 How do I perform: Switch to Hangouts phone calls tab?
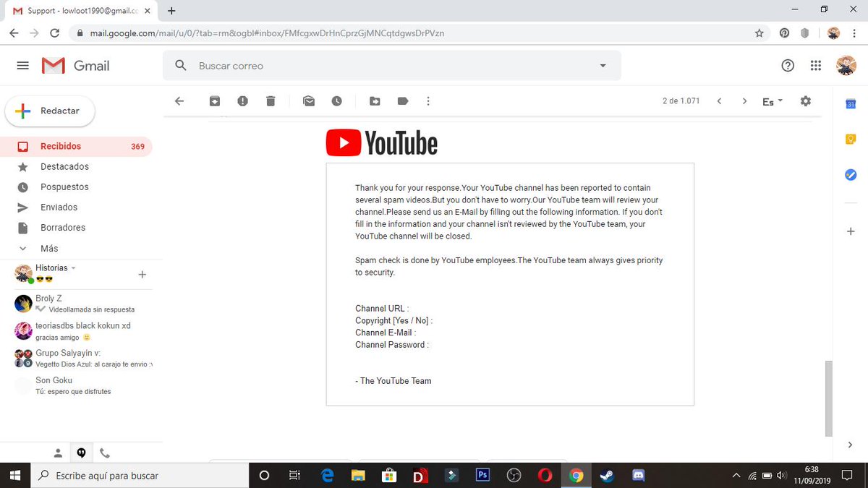[104, 453]
